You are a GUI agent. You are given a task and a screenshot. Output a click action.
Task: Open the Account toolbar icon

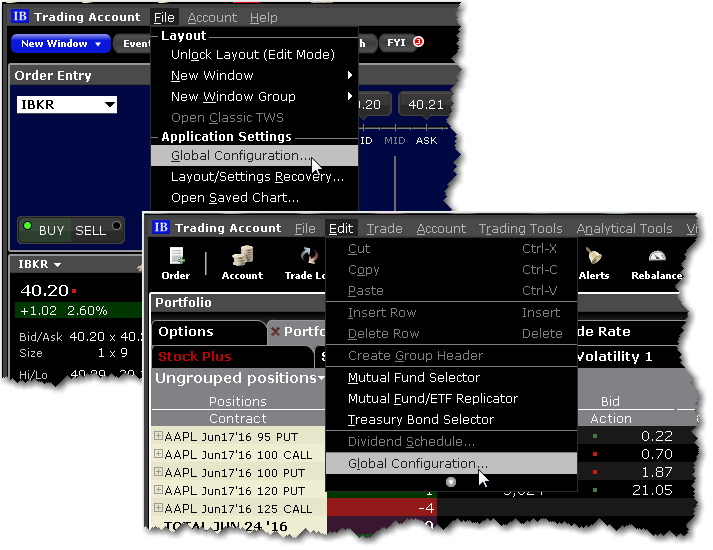242,264
